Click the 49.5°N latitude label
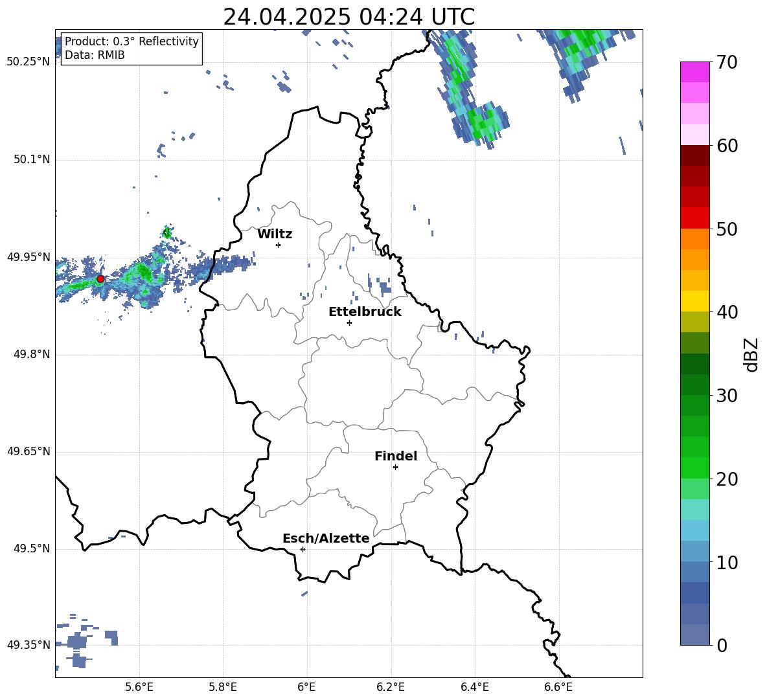The image size is (767, 700). pyautogui.click(x=32, y=548)
